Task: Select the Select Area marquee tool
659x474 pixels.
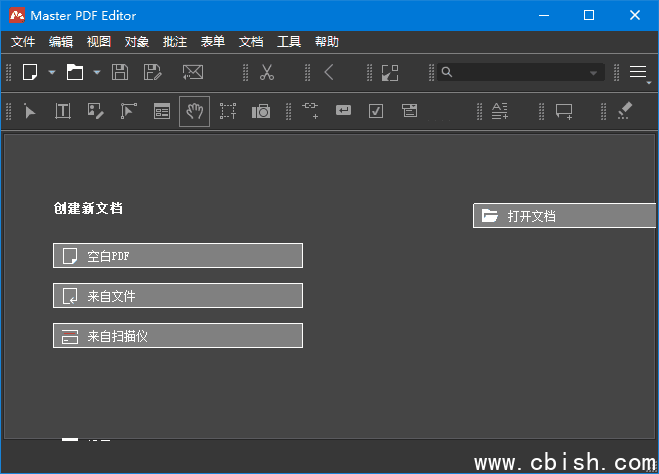Action: point(228,111)
